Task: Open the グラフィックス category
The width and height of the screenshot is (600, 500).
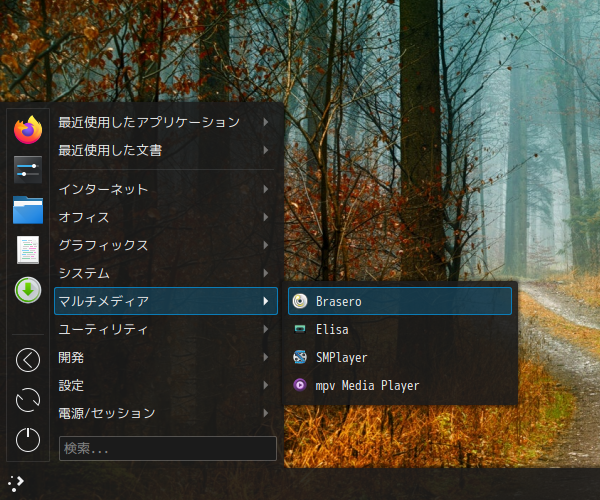Action: pyautogui.click(x=166, y=245)
